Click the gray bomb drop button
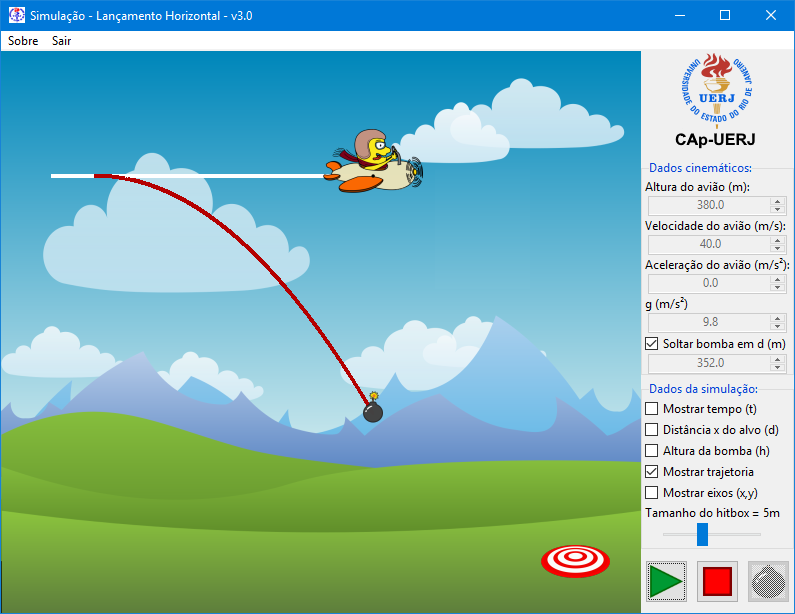Screen dimensions: 795x614 768,581
